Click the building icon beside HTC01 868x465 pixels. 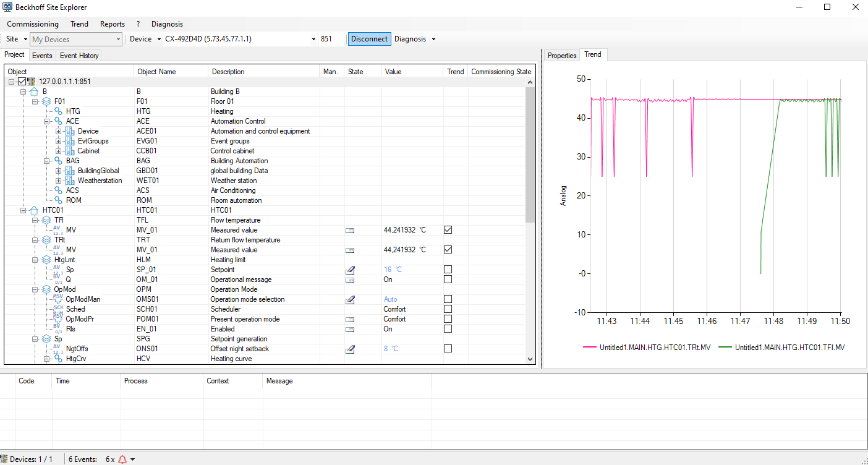coord(35,210)
